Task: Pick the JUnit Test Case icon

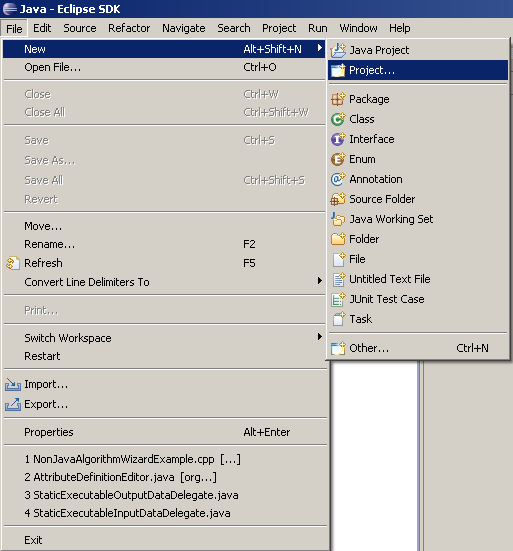Action: (x=338, y=299)
